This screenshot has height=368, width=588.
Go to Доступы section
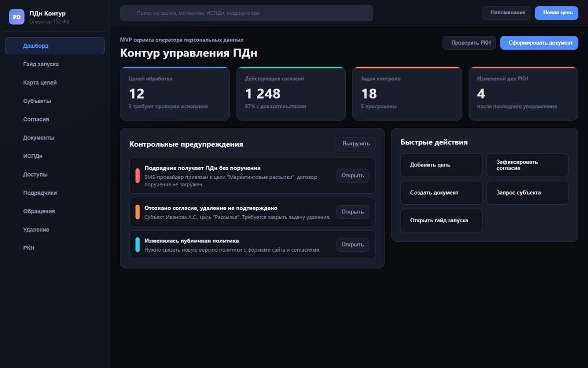pos(55,174)
